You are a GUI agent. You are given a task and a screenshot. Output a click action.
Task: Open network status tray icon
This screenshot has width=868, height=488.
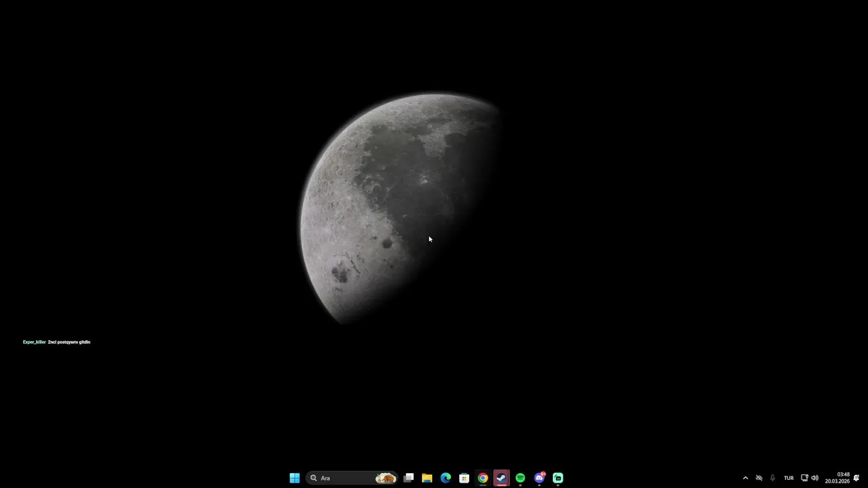(804, 478)
